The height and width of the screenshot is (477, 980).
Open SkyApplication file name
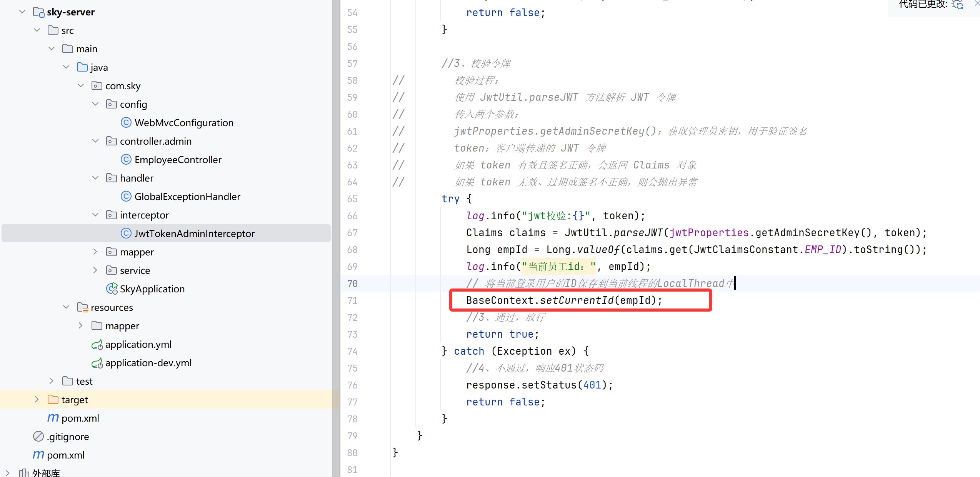152,289
